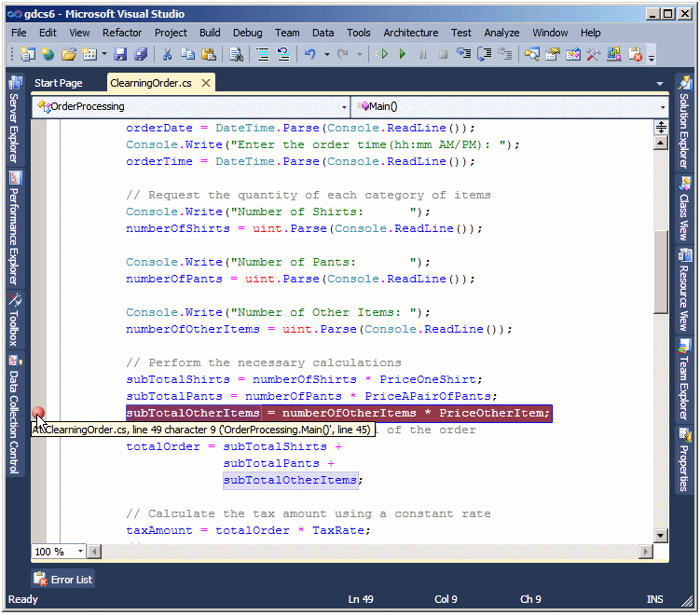Cut the selection with the scissors icon

pyautogui.click(x=168, y=54)
